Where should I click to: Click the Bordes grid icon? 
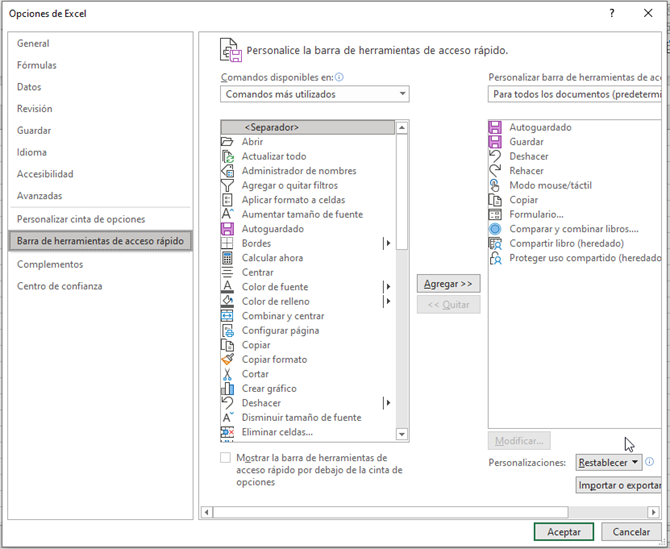[x=227, y=244]
